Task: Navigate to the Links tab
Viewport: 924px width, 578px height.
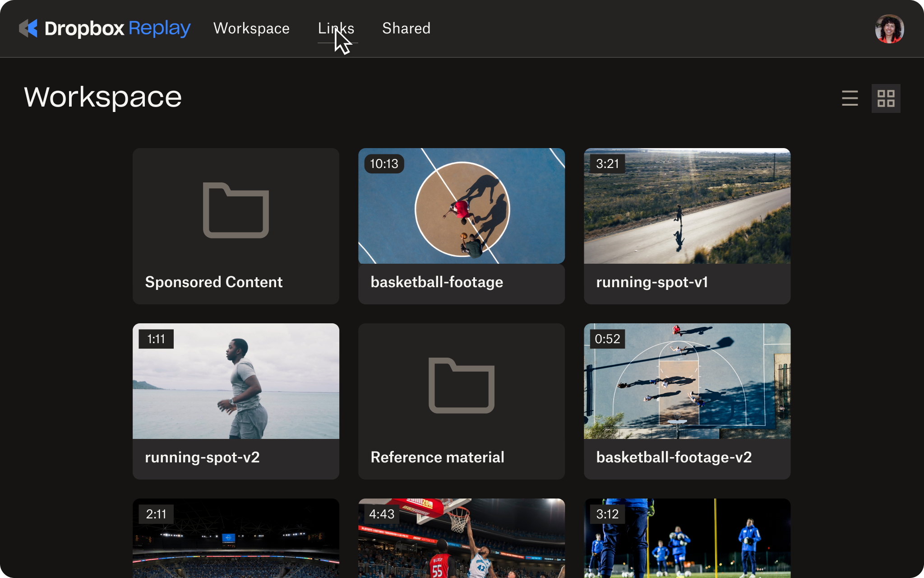Action: click(x=335, y=27)
